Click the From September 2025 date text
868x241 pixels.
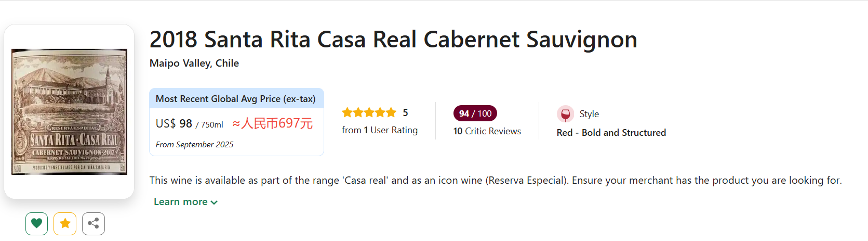click(194, 145)
